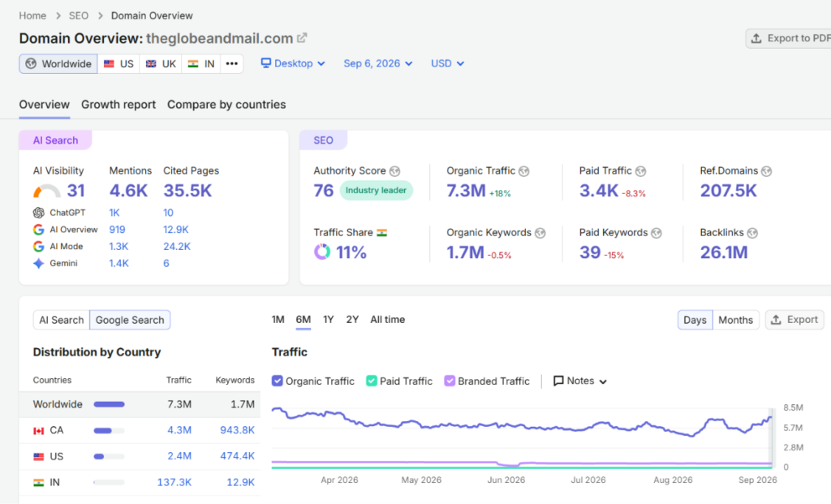Click the Google icon for AI Overview
The width and height of the screenshot is (831, 504).
click(x=39, y=230)
